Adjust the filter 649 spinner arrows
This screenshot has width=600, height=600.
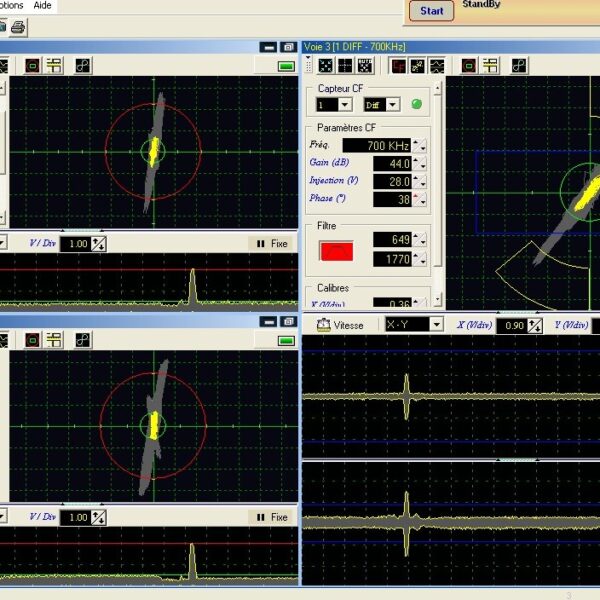(x=419, y=240)
